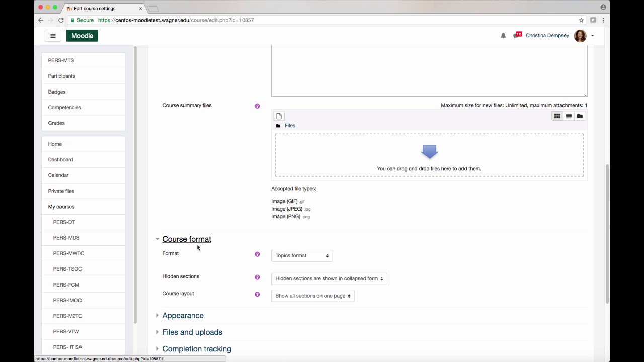The height and width of the screenshot is (362, 644).
Task: Click the Image (JPEG) accepted type text
Action: tap(287, 209)
